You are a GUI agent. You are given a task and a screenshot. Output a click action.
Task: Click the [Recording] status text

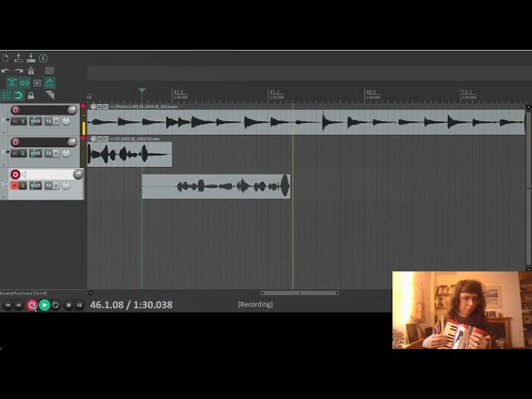click(255, 304)
